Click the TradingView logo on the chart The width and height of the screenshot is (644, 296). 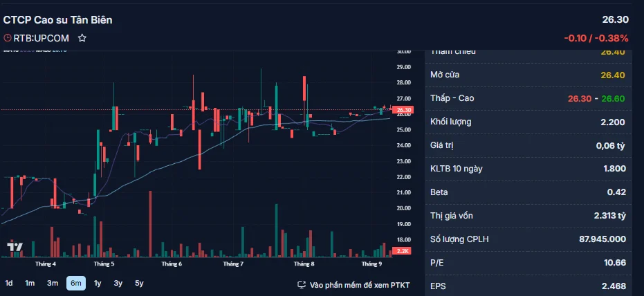point(15,247)
